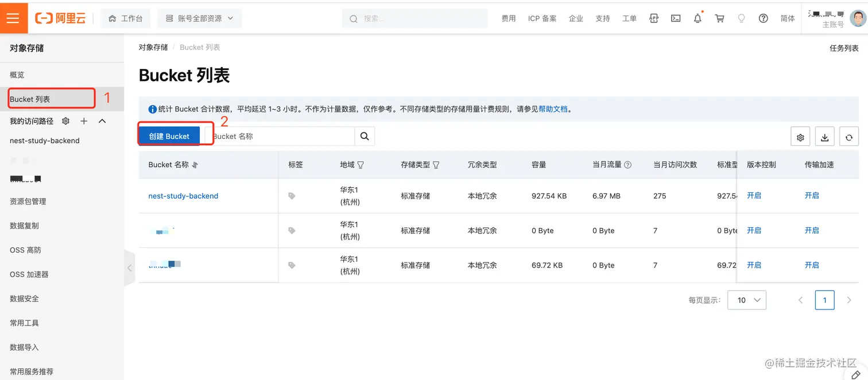Screen dimensions: 868x380
Task: Click the Alibaba Cloud logo
Action: pos(60,18)
